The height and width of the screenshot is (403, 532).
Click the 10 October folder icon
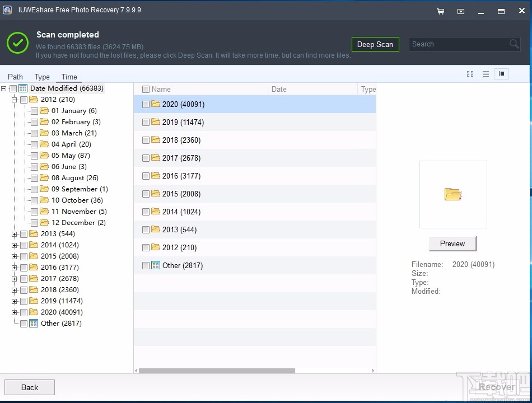[44, 200]
